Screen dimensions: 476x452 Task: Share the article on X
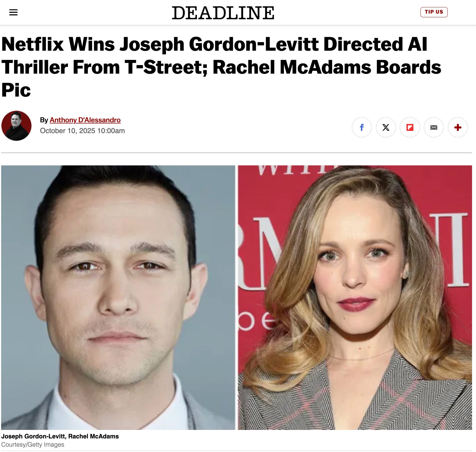coord(386,127)
